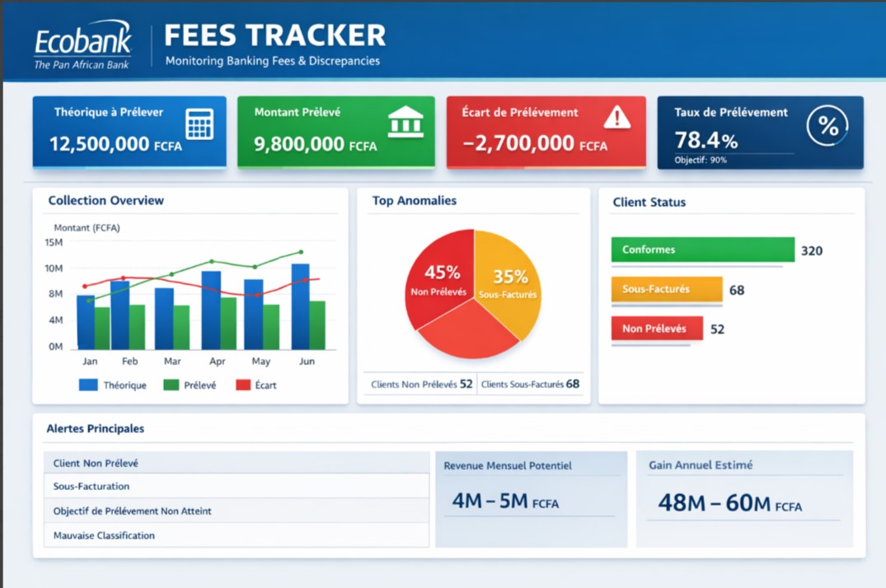Click the Jun blue Théorique bar
This screenshot has width=886, height=588.
[300, 306]
